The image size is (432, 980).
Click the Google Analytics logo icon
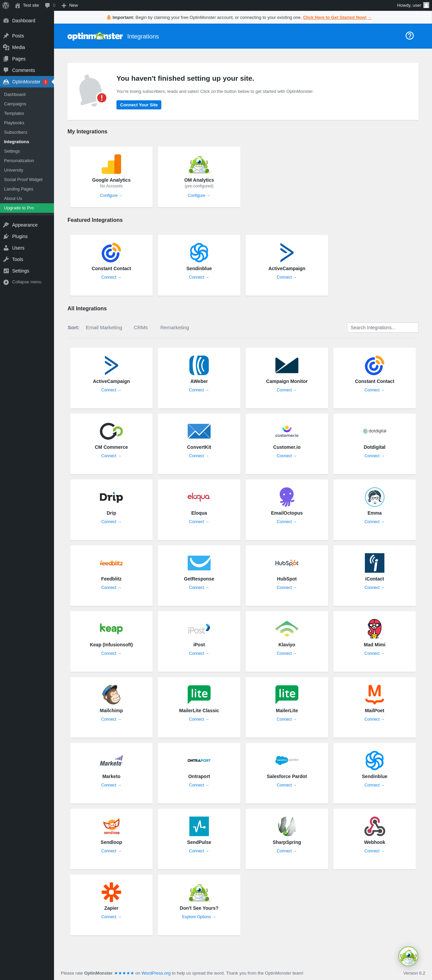tap(111, 164)
